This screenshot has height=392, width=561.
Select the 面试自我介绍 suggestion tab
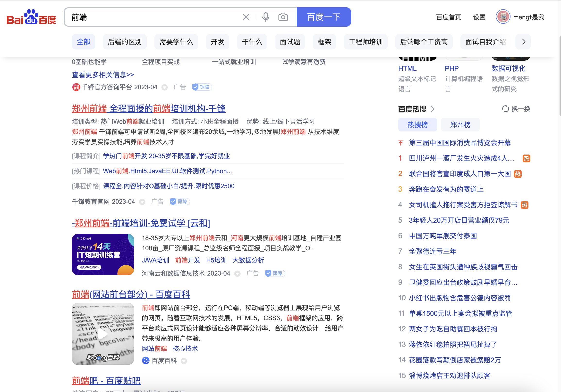(x=485, y=42)
